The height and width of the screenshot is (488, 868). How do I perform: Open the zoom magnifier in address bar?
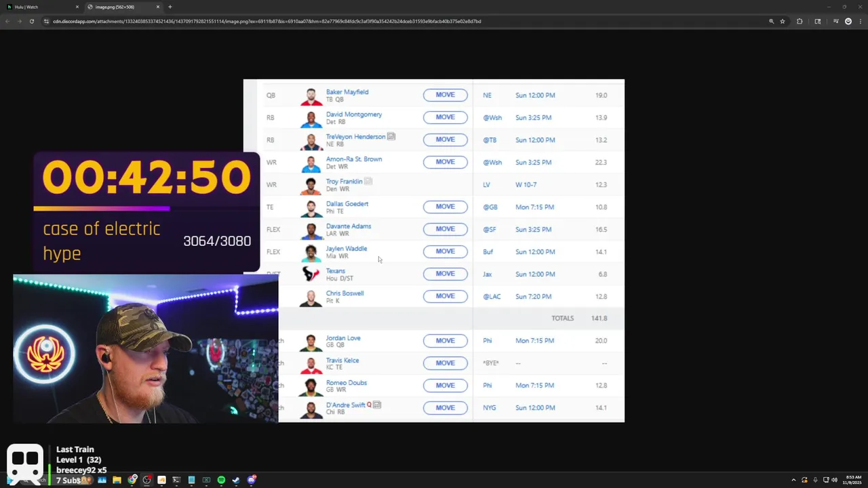tap(771, 21)
